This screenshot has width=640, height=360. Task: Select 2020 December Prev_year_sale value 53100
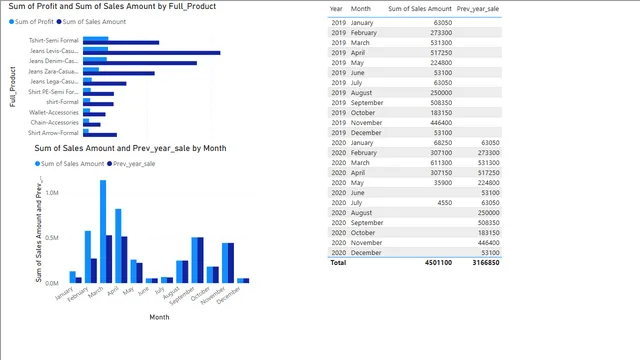tap(490, 253)
